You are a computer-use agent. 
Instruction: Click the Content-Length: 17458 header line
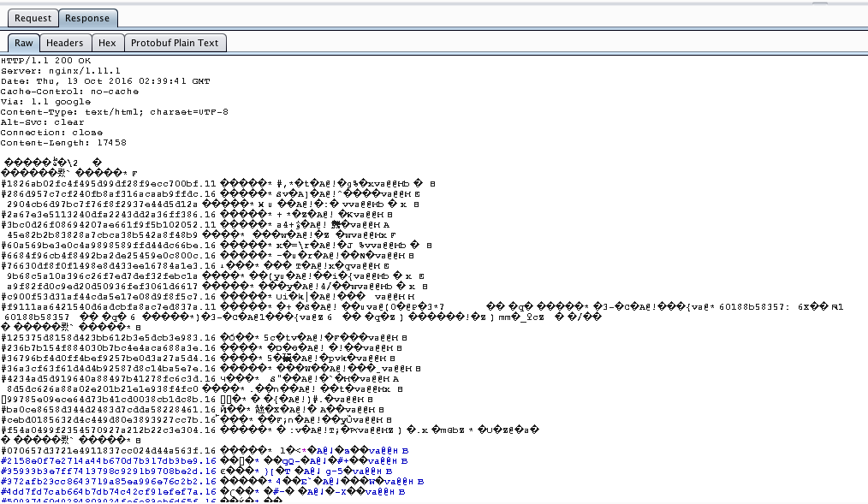click(x=63, y=143)
